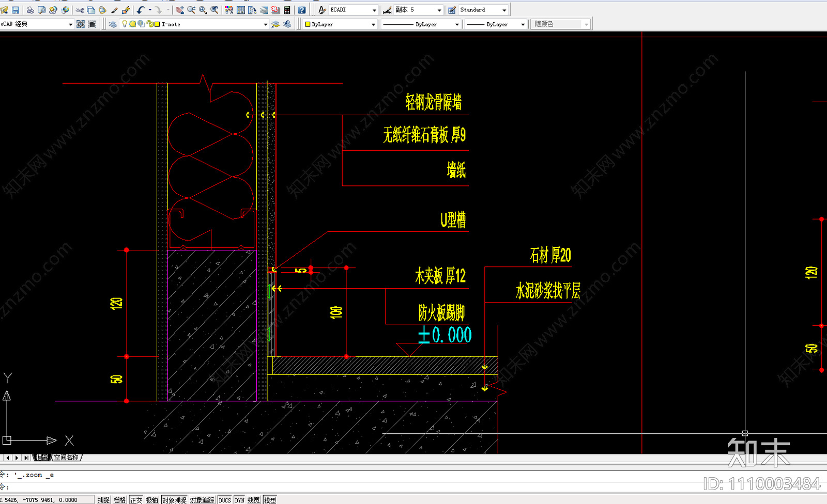Open the ByLayer lineweight dropdown
Screen dimensions: 827x504
[523, 24]
